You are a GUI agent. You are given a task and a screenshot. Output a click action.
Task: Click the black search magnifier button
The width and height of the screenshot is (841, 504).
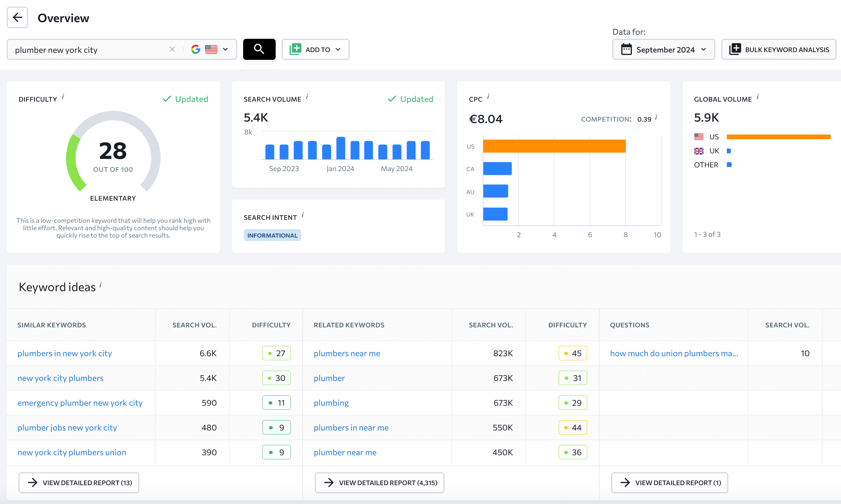[x=259, y=49]
